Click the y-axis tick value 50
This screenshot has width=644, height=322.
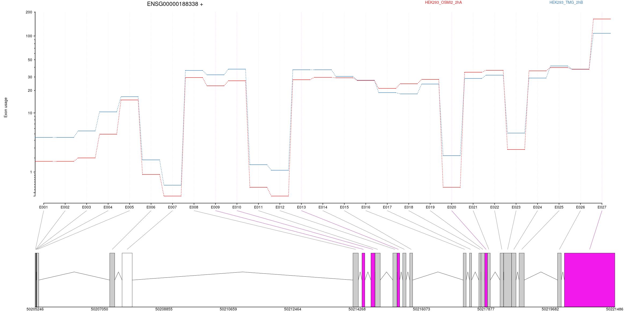click(30, 60)
